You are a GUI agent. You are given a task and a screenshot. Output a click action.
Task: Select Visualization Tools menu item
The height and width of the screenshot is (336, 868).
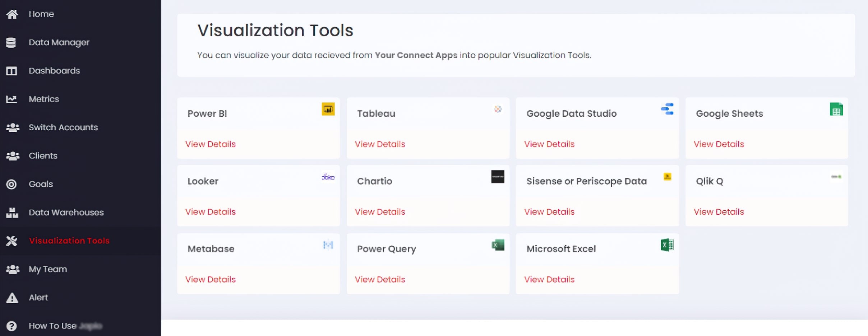[69, 241]
